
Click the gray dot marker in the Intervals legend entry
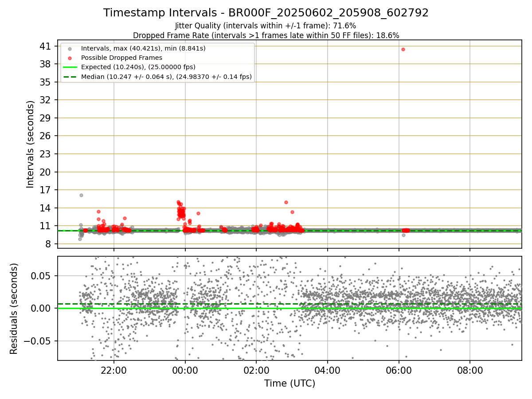70,48
